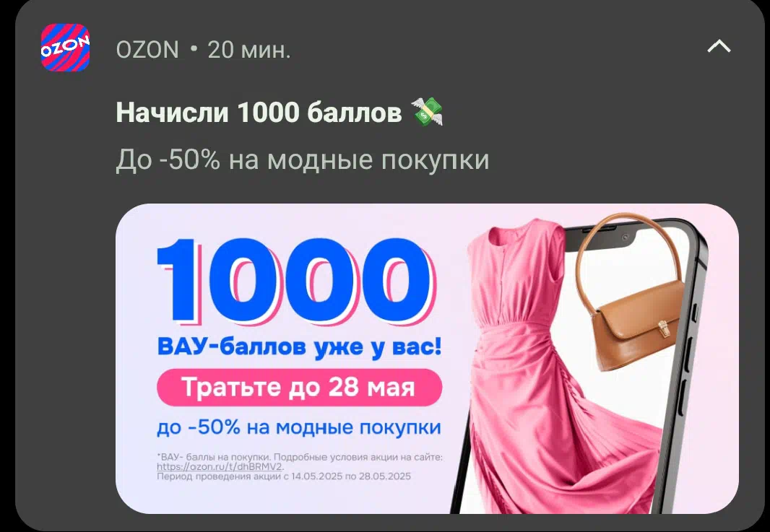Tap the promotion period dates line
770x532 pixels.
284,476
